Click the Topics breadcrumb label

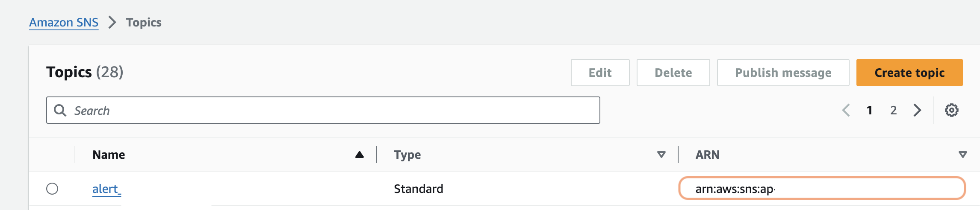[144, 22]
